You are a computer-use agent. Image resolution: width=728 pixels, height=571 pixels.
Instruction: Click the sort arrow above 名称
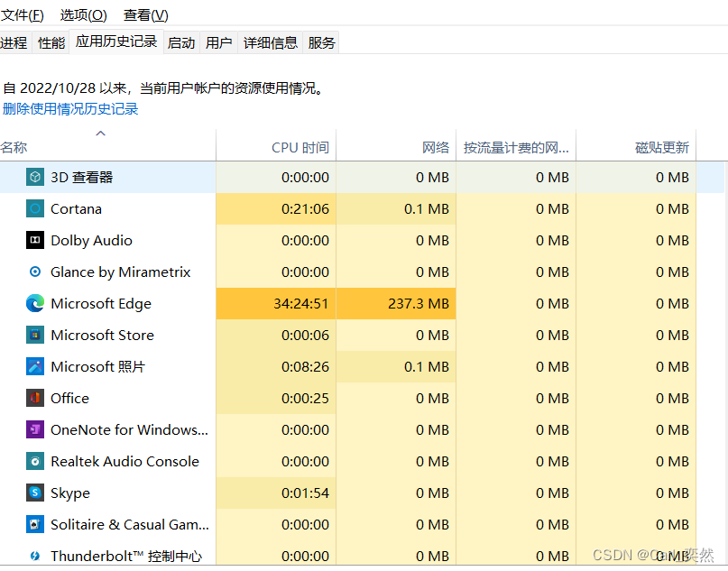100,134
